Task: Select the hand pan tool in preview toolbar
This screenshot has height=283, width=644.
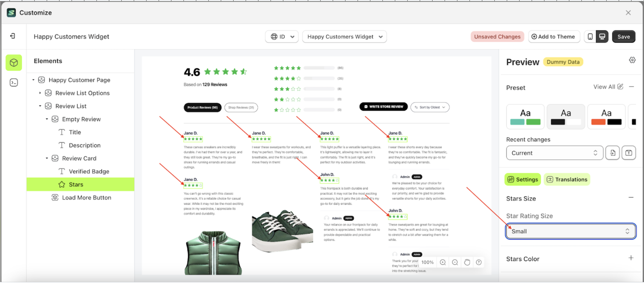Action: coord(467,262)
